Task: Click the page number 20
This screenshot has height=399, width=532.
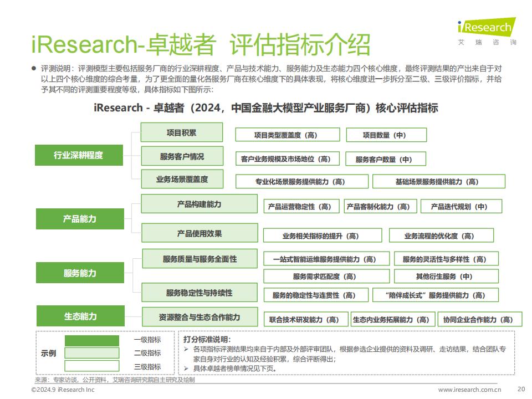Action: 521,389
